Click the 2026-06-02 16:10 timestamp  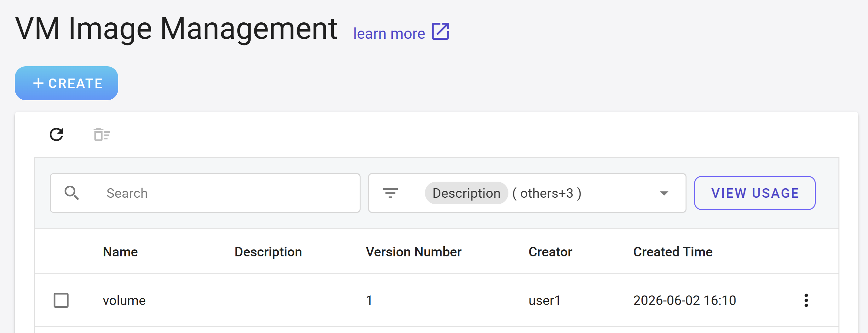pos(684,300)
